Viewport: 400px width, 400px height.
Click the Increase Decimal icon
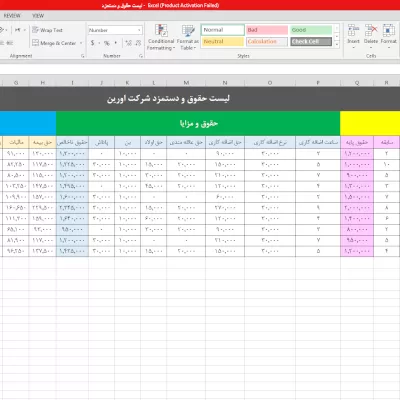[128, 43]
